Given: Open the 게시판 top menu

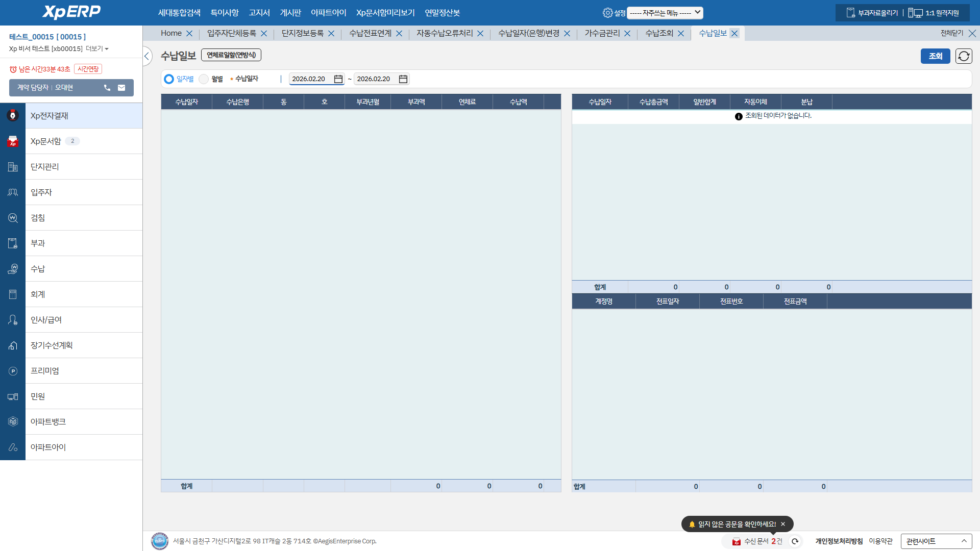Looking at the screenshot, I should tap(290, 13).
